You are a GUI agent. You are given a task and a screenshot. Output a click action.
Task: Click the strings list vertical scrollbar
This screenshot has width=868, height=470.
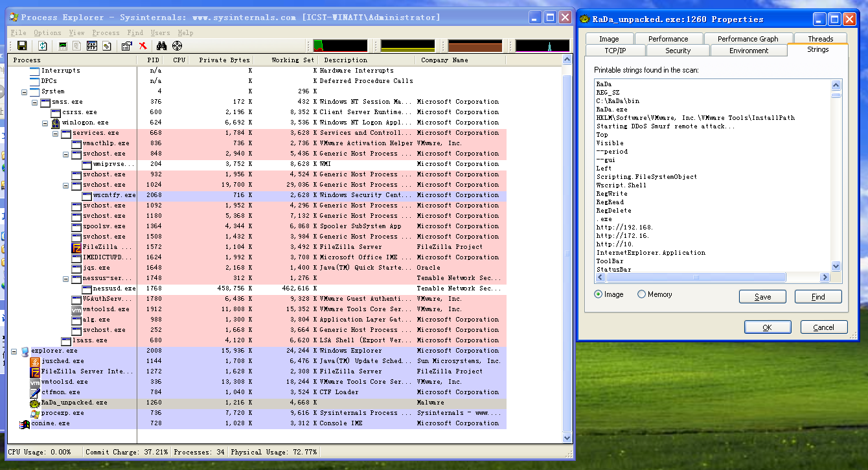coord(836,175)
